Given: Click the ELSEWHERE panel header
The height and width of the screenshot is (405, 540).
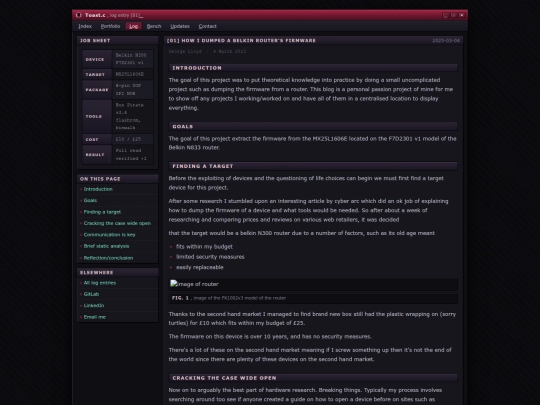Looking at the screenshot, I should coord(118,272).
